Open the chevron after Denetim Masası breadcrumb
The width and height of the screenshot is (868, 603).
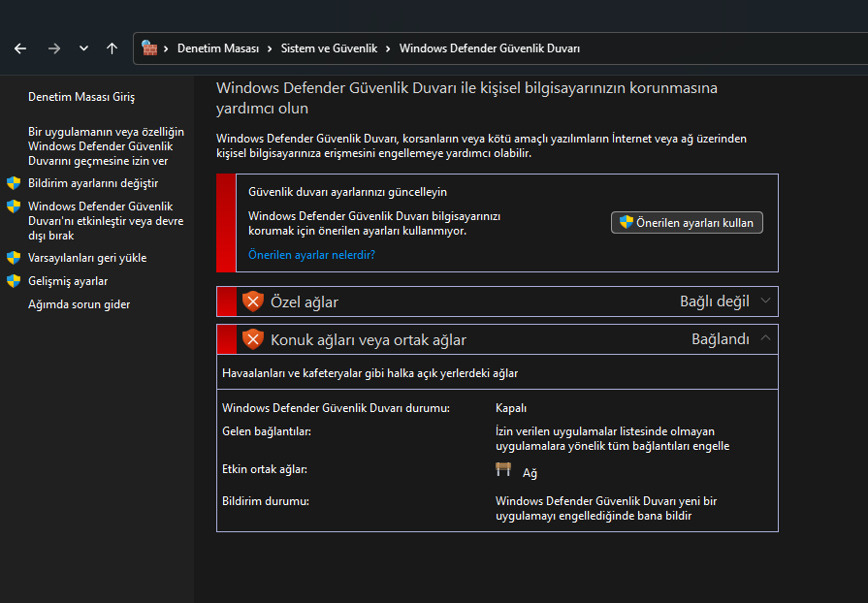pos(270,48)
